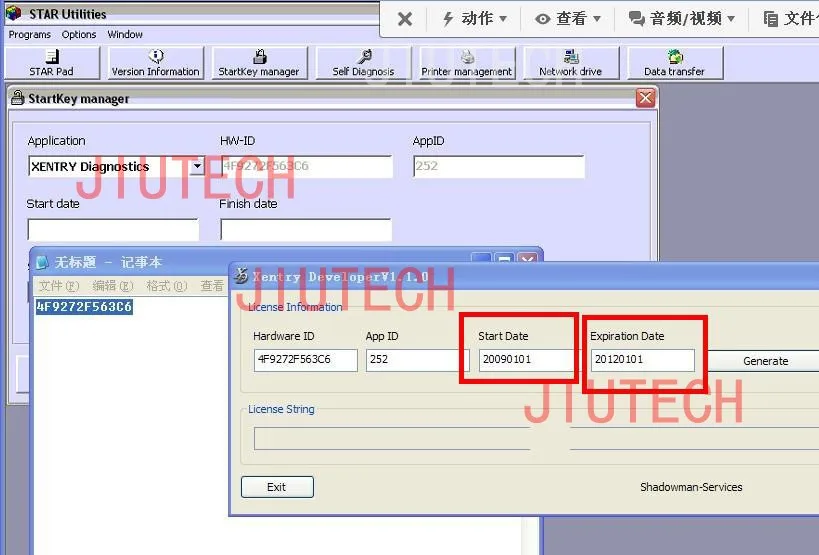
Task: Click the Finish date field
Action: pyautogui.click(x=306, y=230)
